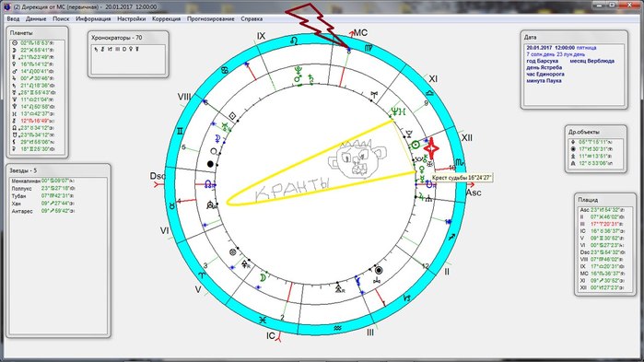644x362 pixels.
Task: Select Антарес in the Звезды list
Action: click(42, 211)
